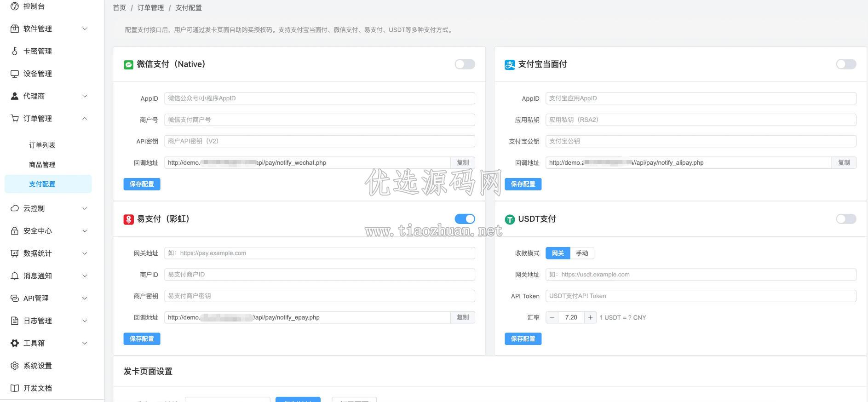Save the 支付宝当面付 configuration
Screen dimensions: 868x402
(523, 184)
